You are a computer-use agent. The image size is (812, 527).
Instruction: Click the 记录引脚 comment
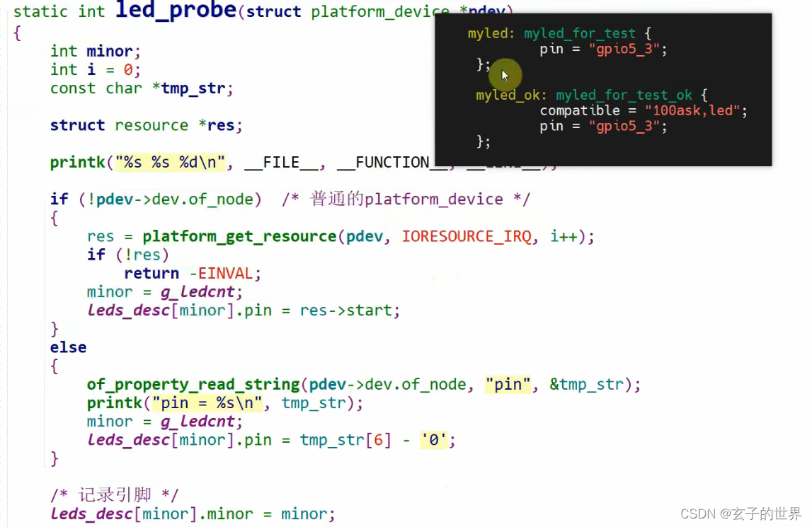coord(115,495)
